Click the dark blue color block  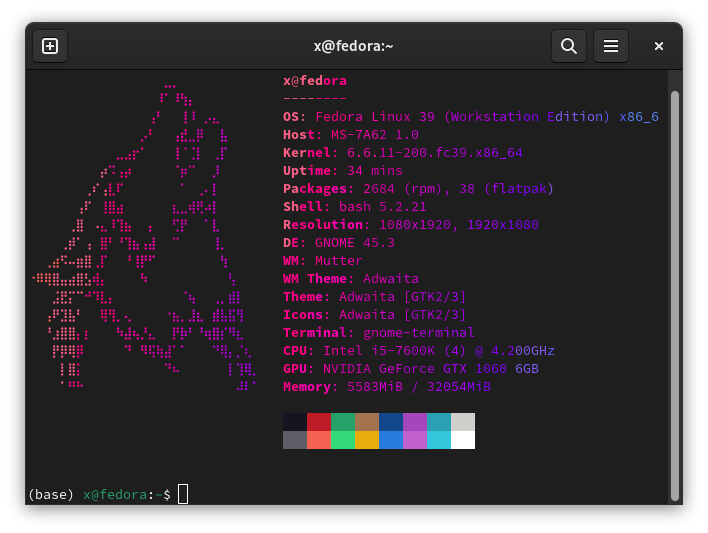(391, 422)
